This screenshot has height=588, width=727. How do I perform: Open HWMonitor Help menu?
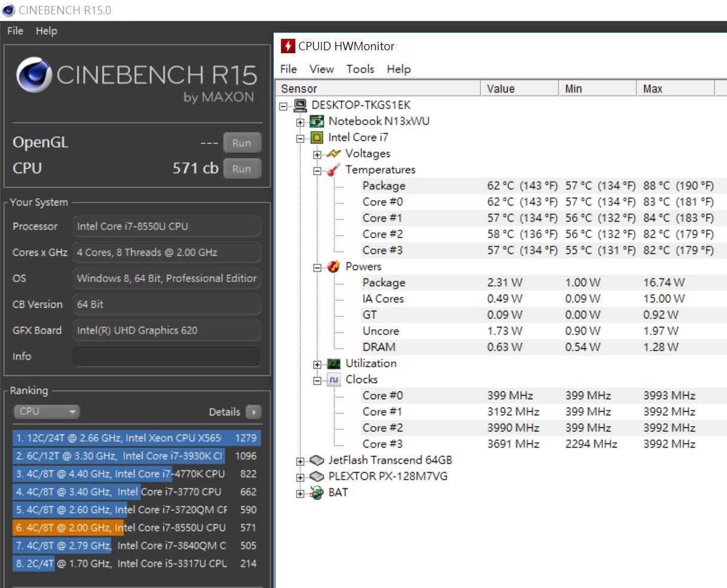399,69
